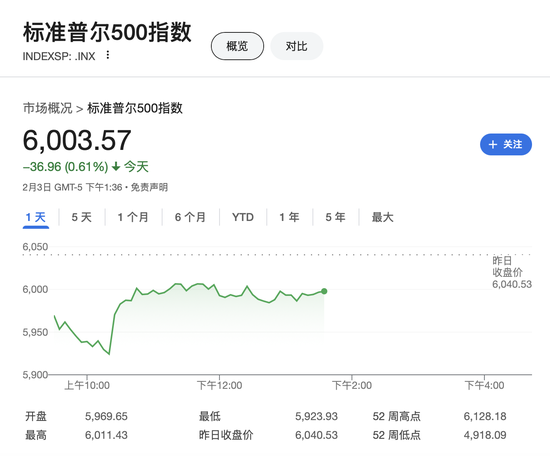
Task: Click the 52 周低点 value 4,918.09
Action: [x=485, y=435]
